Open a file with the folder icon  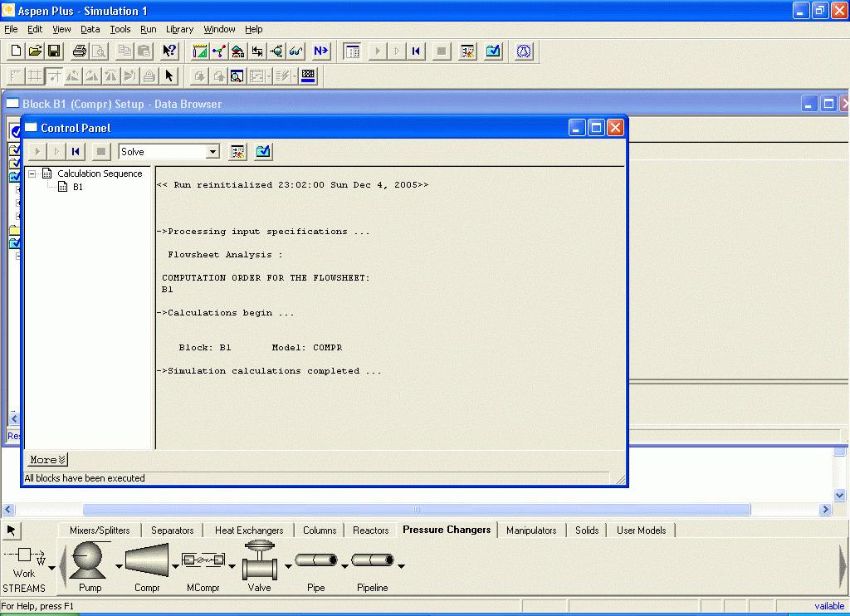[x=35, y=51]
